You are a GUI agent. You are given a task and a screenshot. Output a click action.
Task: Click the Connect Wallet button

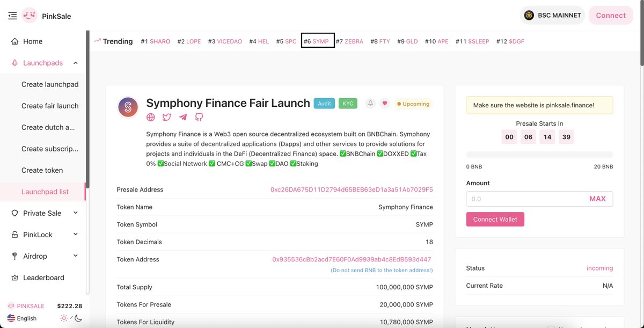pyautogui.click(x=495, y=219)
